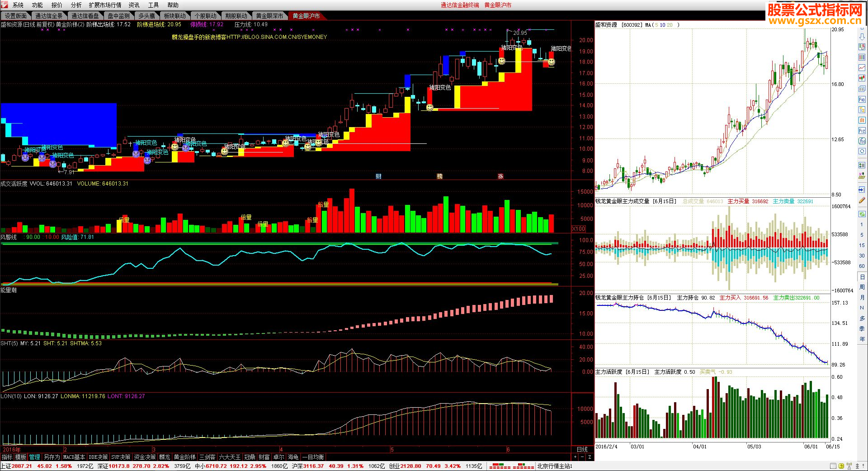Open the line trend chart icon
The image size is (868, 471).
coord(862,68)
